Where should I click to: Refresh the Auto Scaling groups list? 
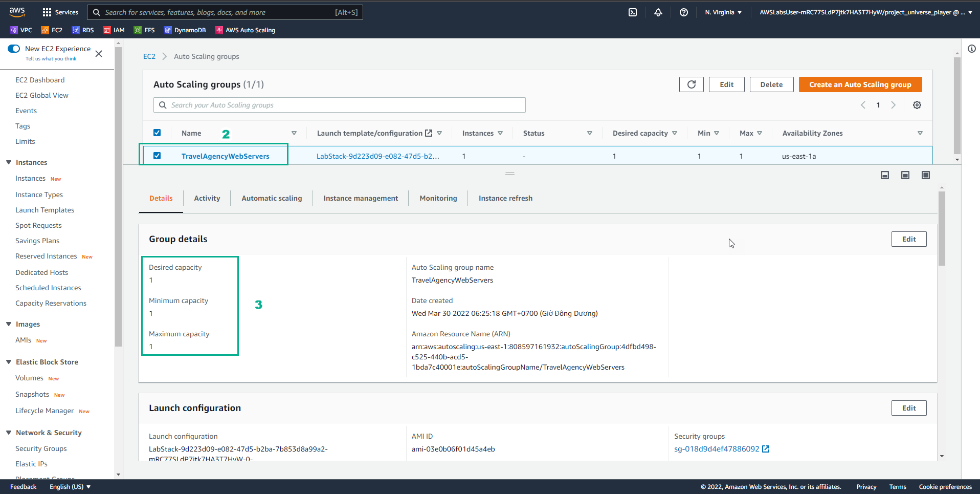point(692,84)
